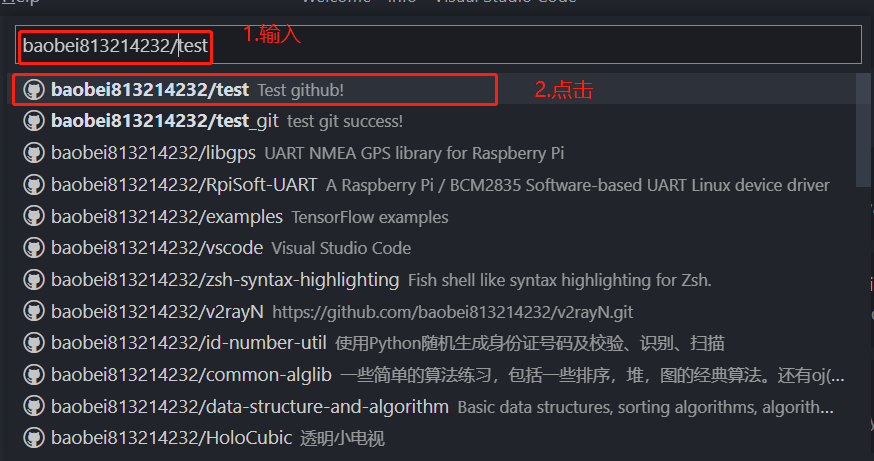874x461 pixels.
Task: Click the suggestion list scrollbar thumb
Action: click(863, 130)
